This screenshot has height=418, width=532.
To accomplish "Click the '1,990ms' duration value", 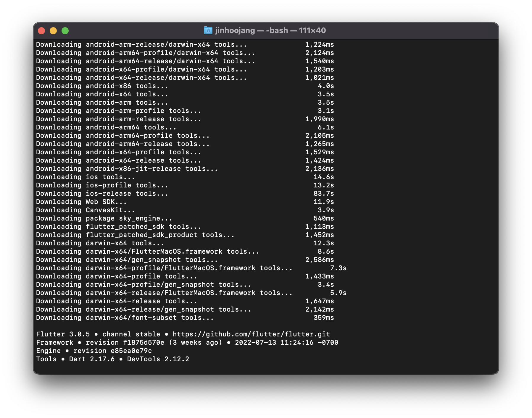I will coord(320,119).
